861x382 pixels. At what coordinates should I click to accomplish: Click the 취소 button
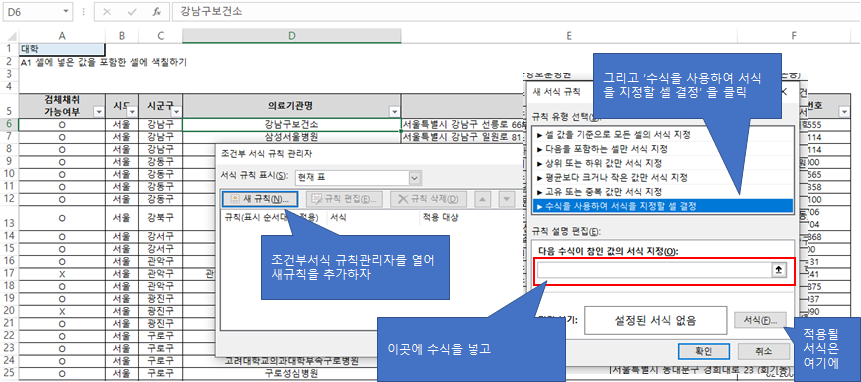[763, 351]
